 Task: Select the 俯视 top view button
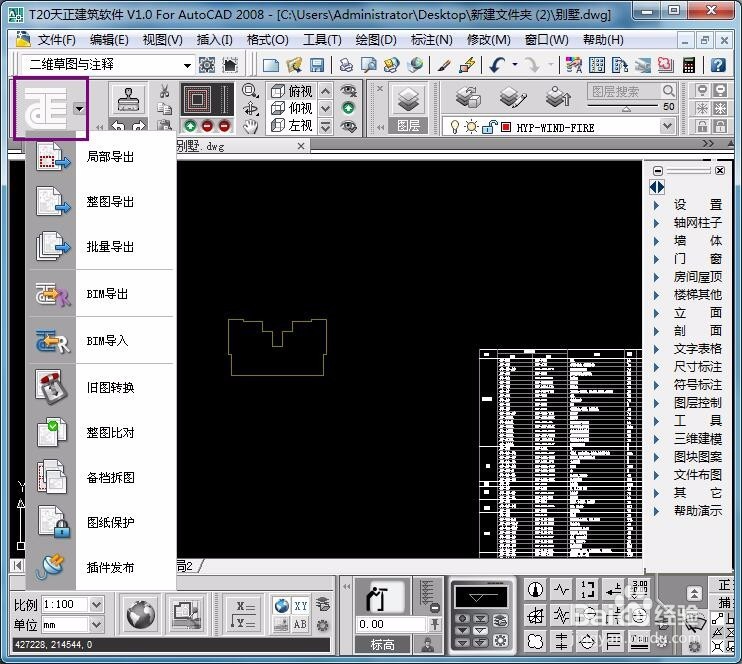pos(292,91)
